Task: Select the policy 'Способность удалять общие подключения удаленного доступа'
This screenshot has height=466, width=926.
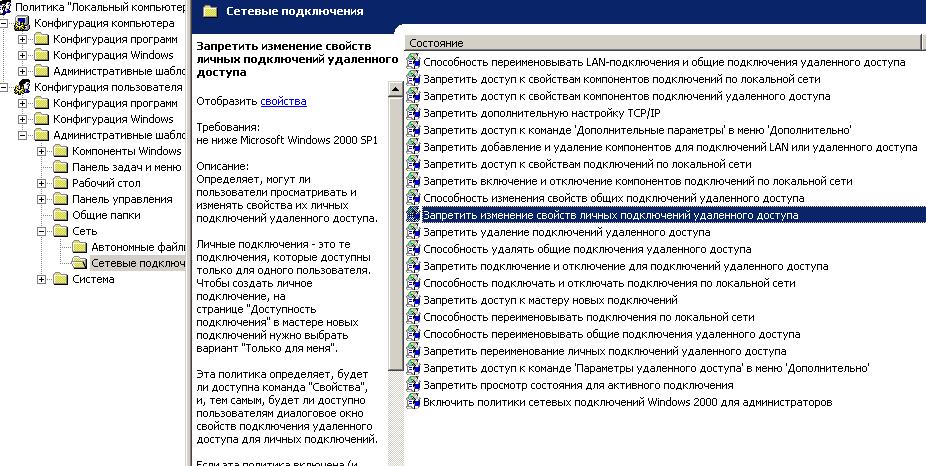Action: pyautogui.click(x=587, y=249)
